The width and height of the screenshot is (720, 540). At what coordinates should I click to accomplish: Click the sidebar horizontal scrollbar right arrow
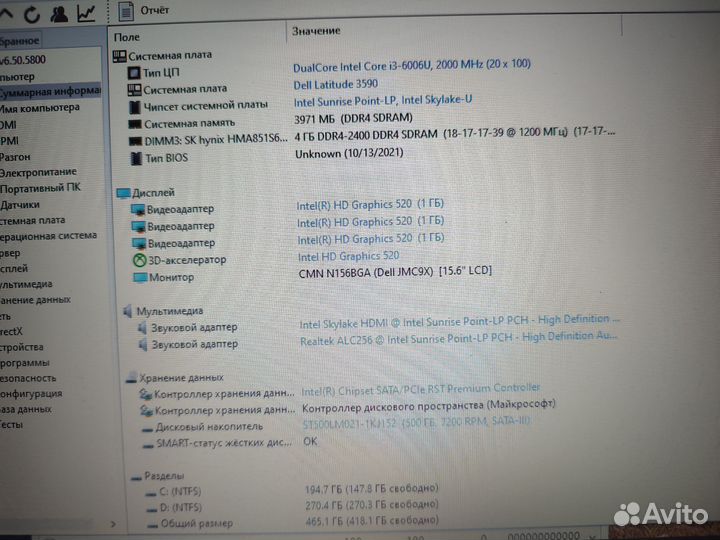click(113, 524)
